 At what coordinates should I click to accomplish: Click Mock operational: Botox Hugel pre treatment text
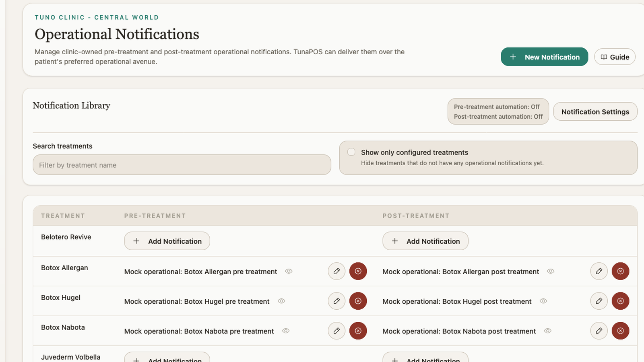tap(197, 302)
